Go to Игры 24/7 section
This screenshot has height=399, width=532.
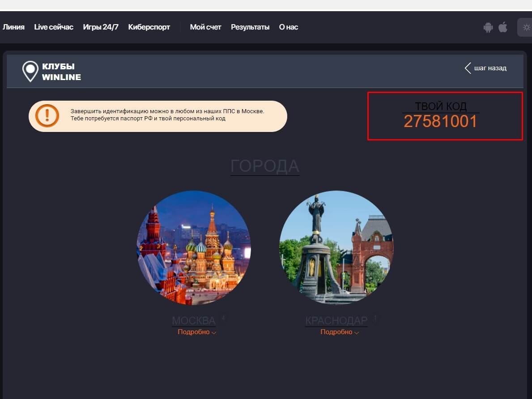(x=101, y=27)
